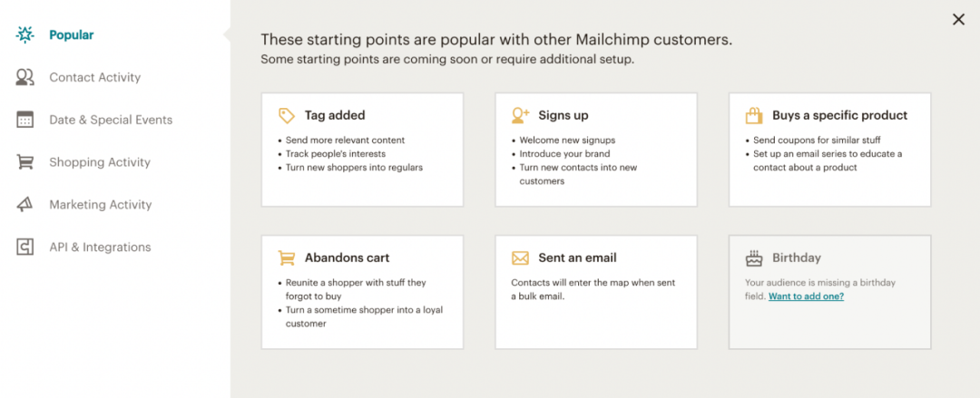
Task: Switch to Shopping Activity category
Action: (100, 162)
